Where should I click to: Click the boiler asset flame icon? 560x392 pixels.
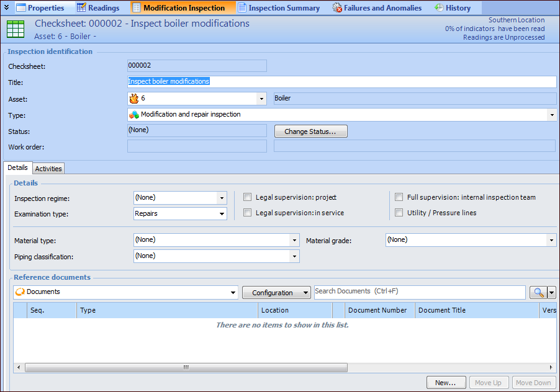point(133,99)
